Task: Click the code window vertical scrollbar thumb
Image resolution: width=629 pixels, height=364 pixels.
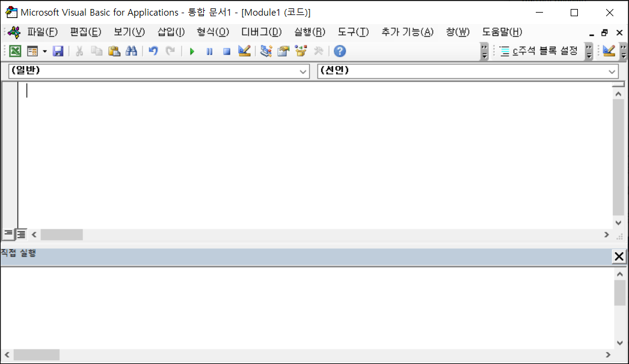Action: [x=618, y=157]
